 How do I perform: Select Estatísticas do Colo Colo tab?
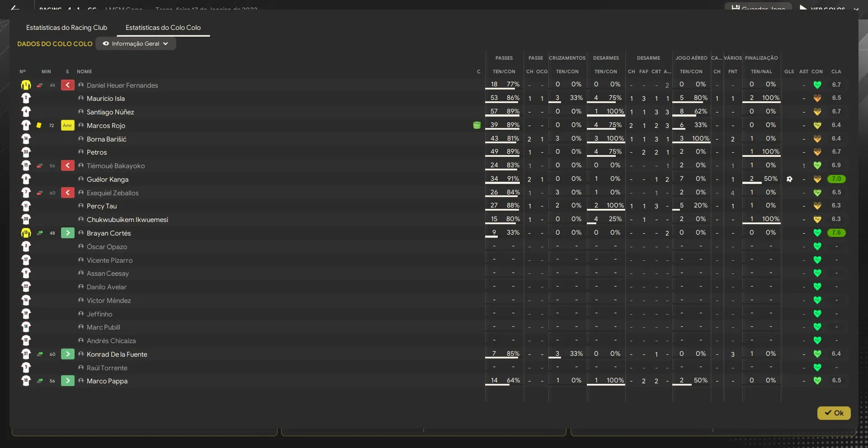[163, 28]
